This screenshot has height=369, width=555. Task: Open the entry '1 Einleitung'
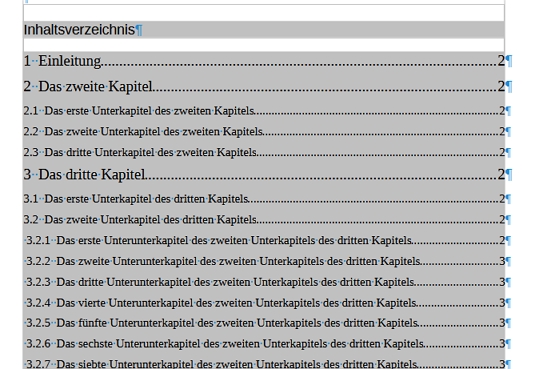pyautogui.click(x=264, y=61)
